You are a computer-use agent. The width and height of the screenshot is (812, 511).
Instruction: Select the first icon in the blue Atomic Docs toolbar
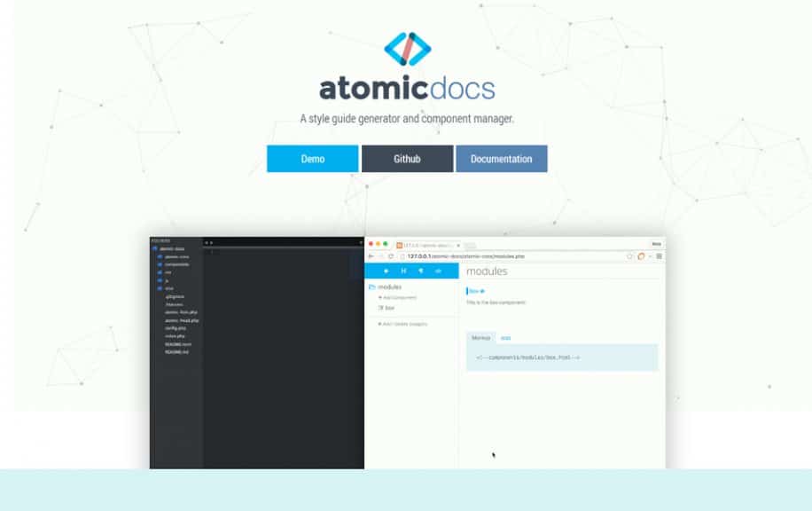point(386,271)
